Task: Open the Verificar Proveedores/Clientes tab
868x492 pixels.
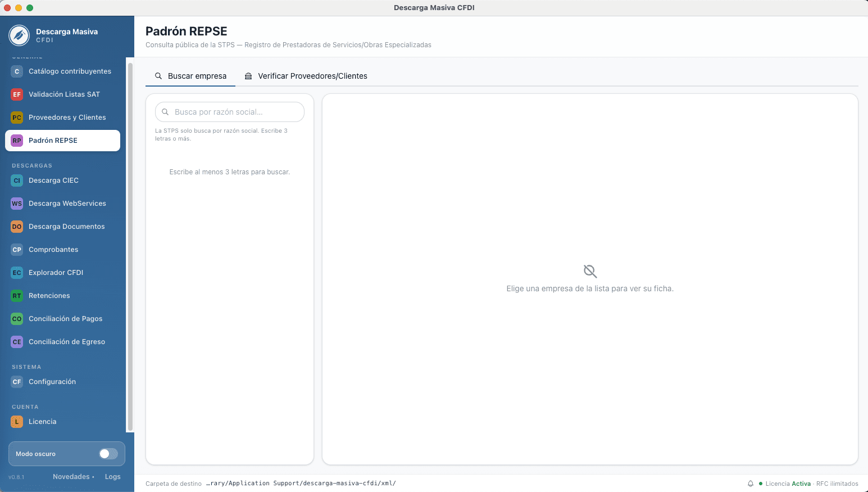Action: (306, 76)
